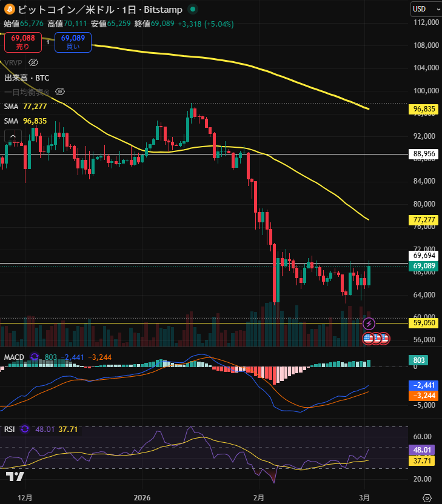Open the purple lightning bolt event marker
The width and height of the screenshot is (442, 504).
pyautogui.click(x=369, y=323)
